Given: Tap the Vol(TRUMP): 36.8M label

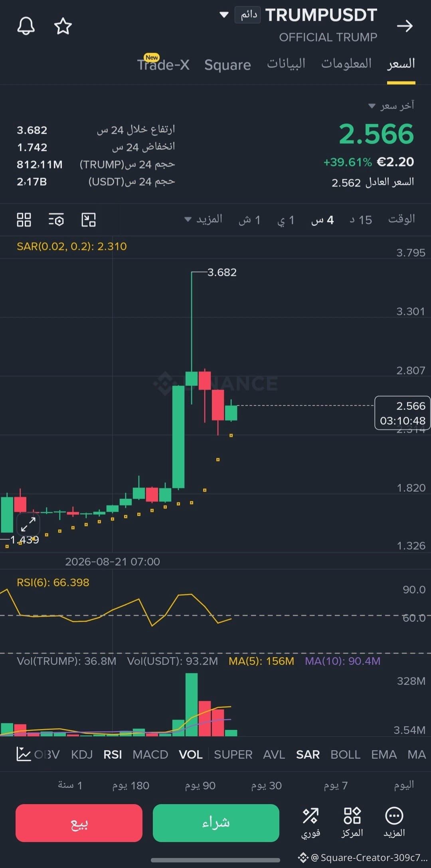Looking at the screenshot, I should (67, 661).
